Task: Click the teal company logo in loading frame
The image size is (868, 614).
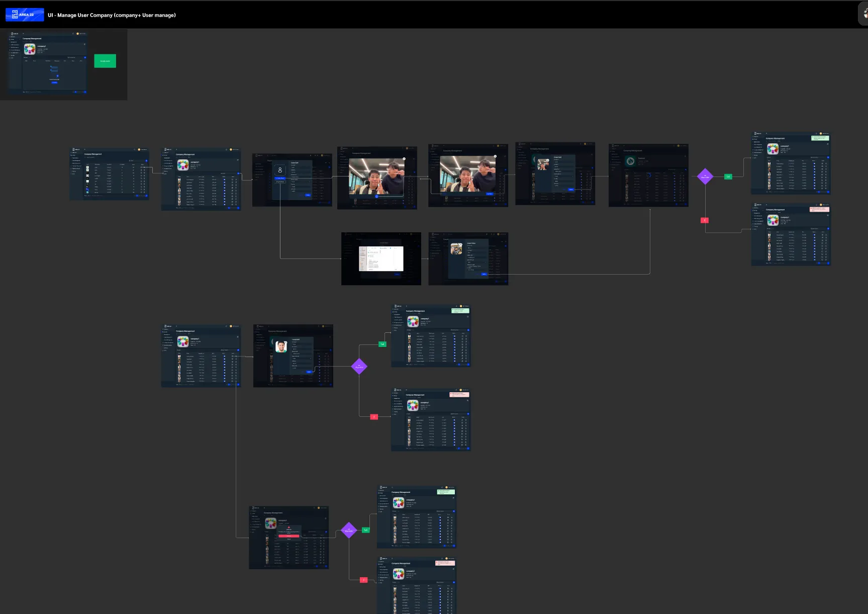Action: coord(630,161)
